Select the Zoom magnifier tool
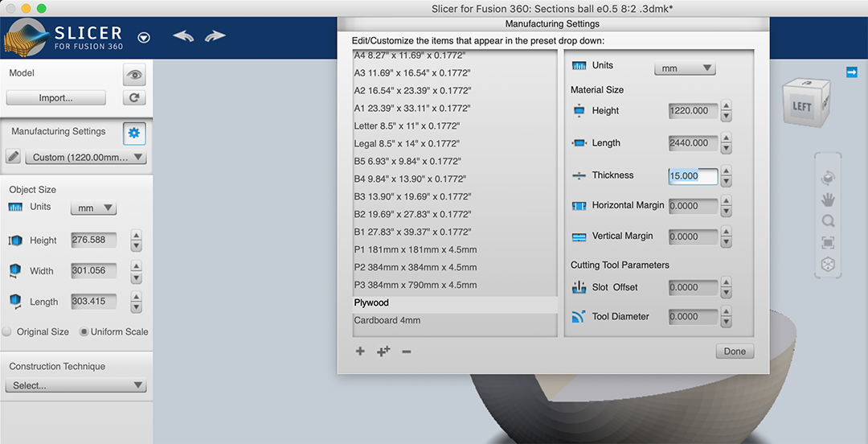 click(828, 221)
